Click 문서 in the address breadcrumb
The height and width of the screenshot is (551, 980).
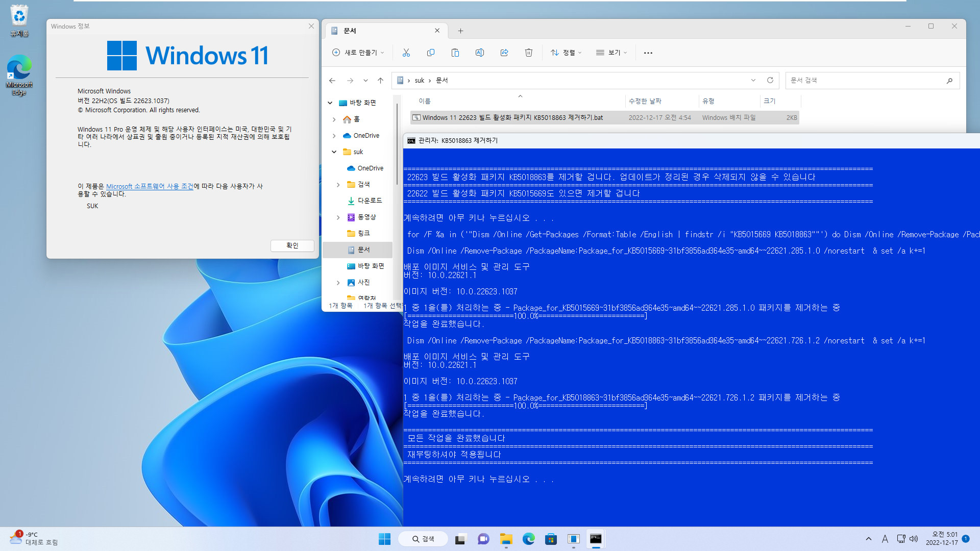pyautogui.click(x=442, y=80)
